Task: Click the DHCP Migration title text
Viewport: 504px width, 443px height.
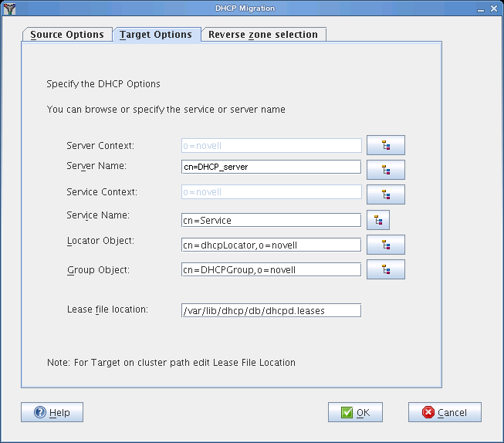Action: (x=245, y=8)
